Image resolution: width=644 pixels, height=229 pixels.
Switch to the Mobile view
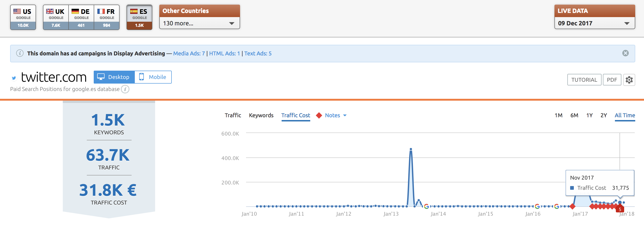pos(153,77)
